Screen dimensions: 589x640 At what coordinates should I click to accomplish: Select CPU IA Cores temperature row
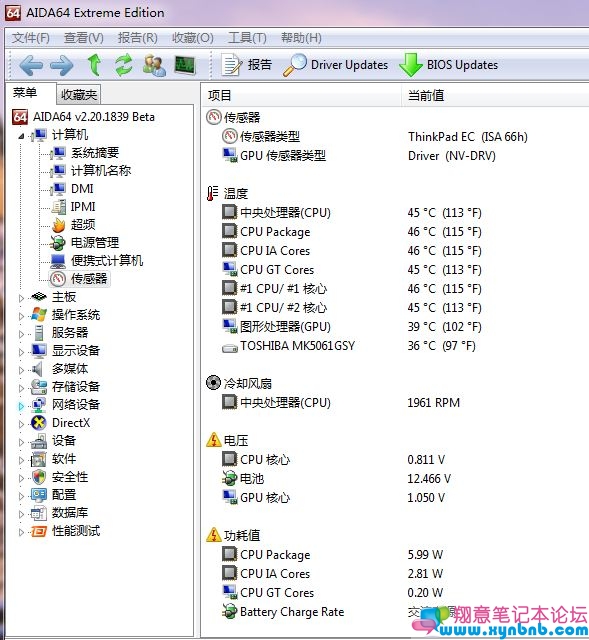pyautogui.click(x=352, y=251)
